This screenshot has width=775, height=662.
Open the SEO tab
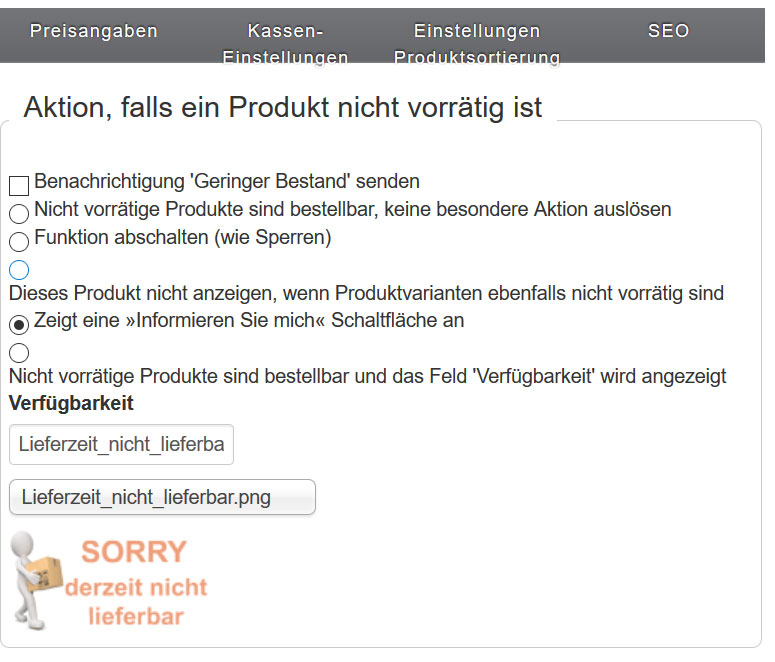pos(668,31)
